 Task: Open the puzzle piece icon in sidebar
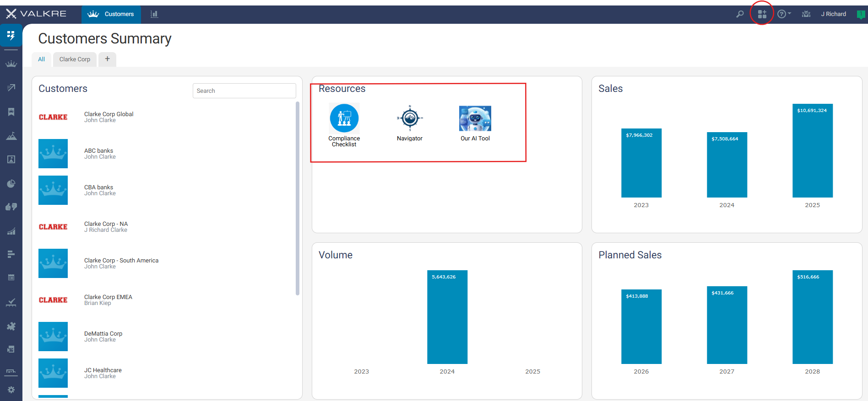(x=11, y=326)
